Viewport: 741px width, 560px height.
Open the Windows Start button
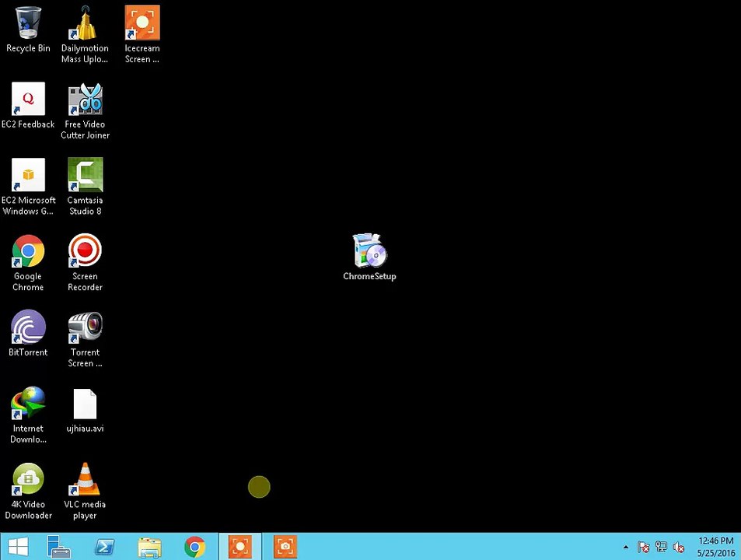19,548
